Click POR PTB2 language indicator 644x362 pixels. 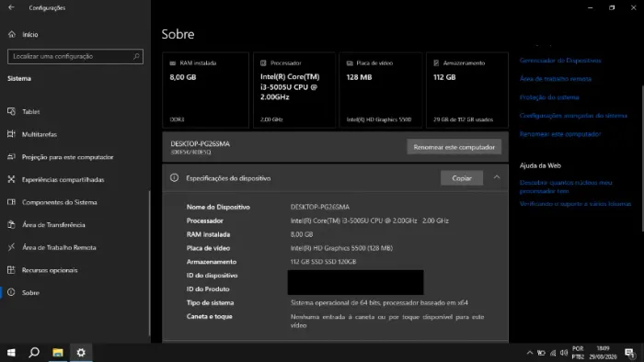[x=578, y=353]
